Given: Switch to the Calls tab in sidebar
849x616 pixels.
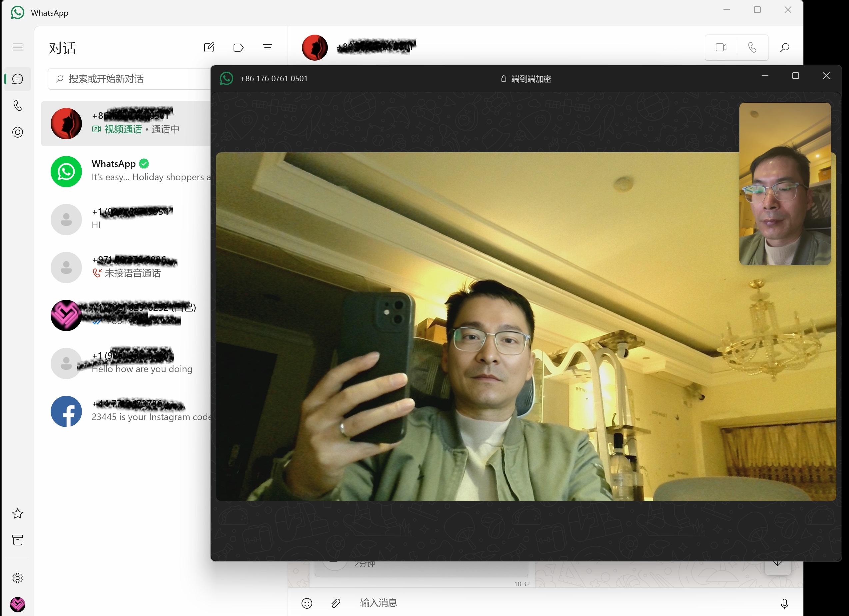Looking at the screenshot, I should pyautogui.click(x=18, y=106).
